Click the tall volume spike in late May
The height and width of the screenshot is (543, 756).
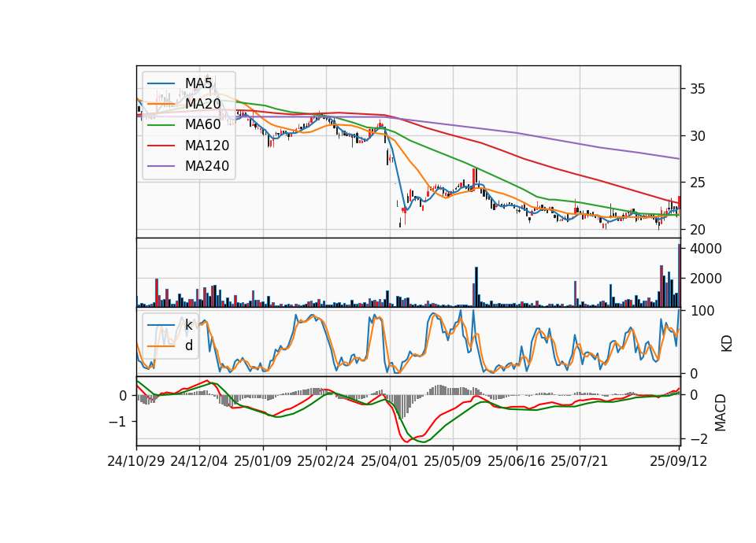tap(476, 287)
